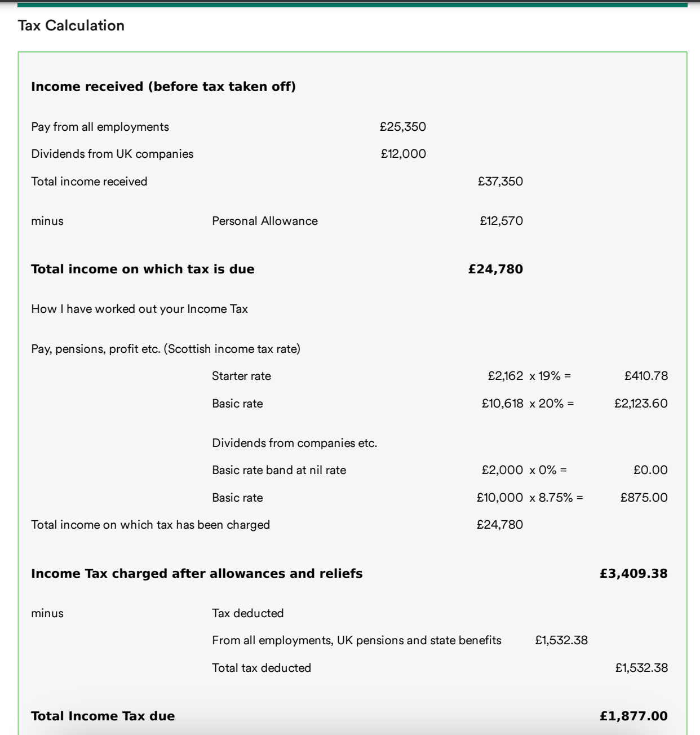Viewport: 700px width, 735px height.
Task: Select the Scottish income tax rate line
Action: click(x=166, y=349)
